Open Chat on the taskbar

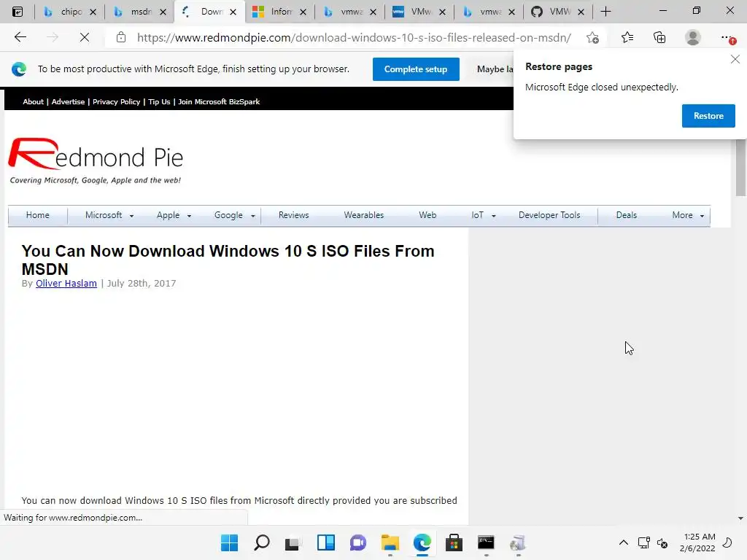357,542
